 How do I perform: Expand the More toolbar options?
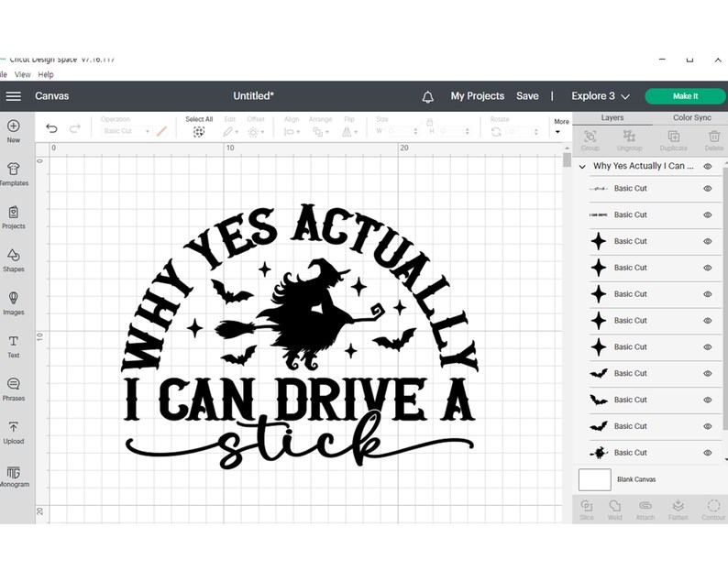pyautogui.click(x=561, y=126)
